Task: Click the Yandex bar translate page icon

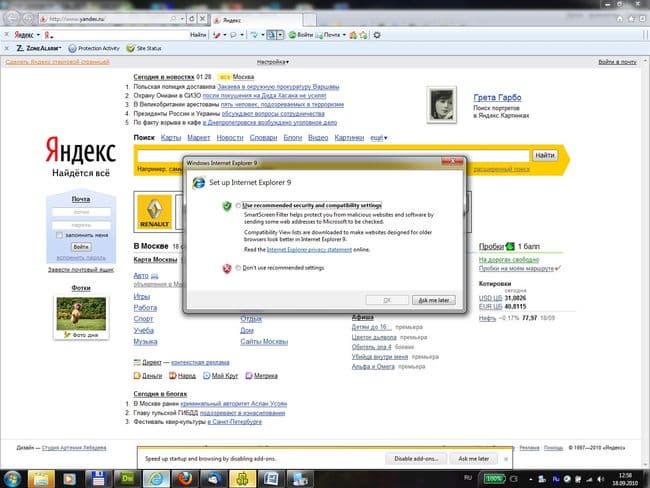Action: pyautogui.click(x=271, y=35)
